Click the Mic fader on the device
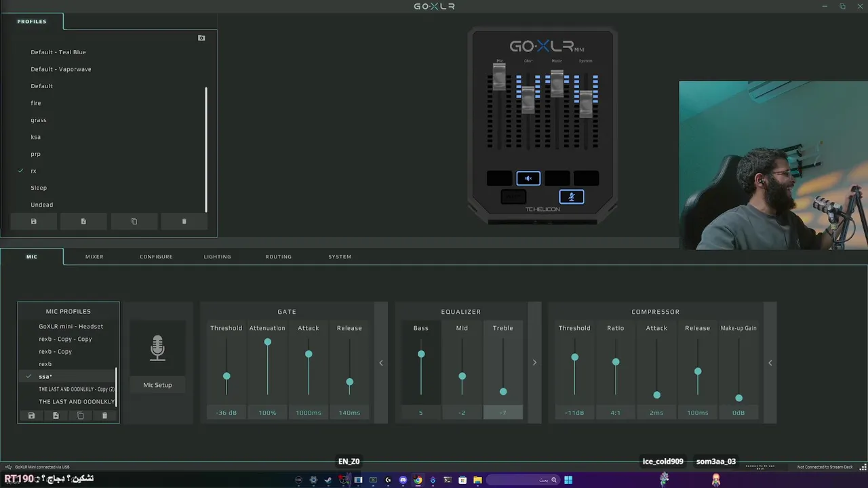Viewport: 868px width, 488px height. [x=499, y=77]
